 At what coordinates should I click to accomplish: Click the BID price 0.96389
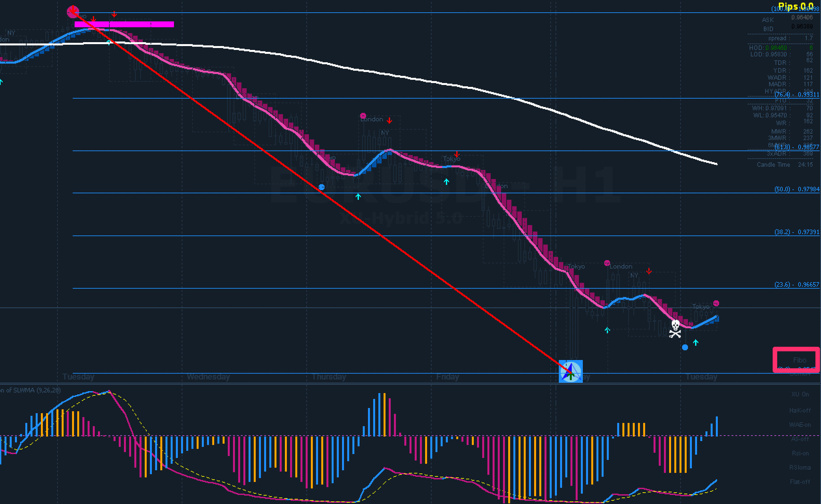click(x=802, y=26)
